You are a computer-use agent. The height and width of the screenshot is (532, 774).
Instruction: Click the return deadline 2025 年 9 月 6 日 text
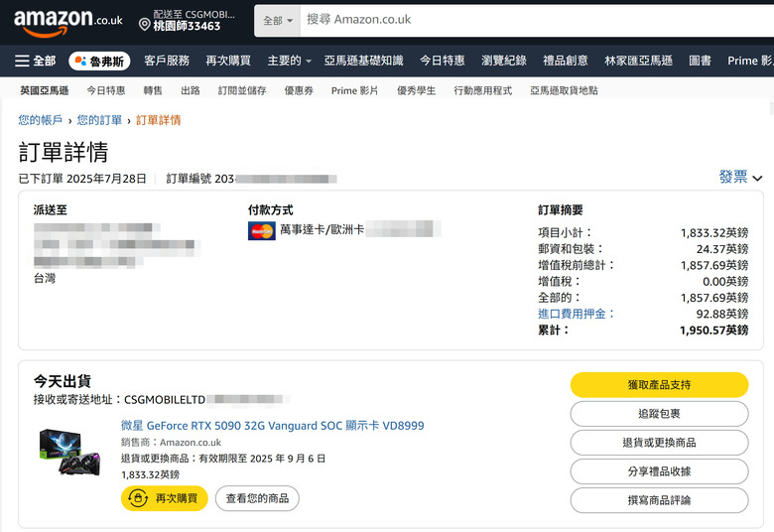click(288, 459)
